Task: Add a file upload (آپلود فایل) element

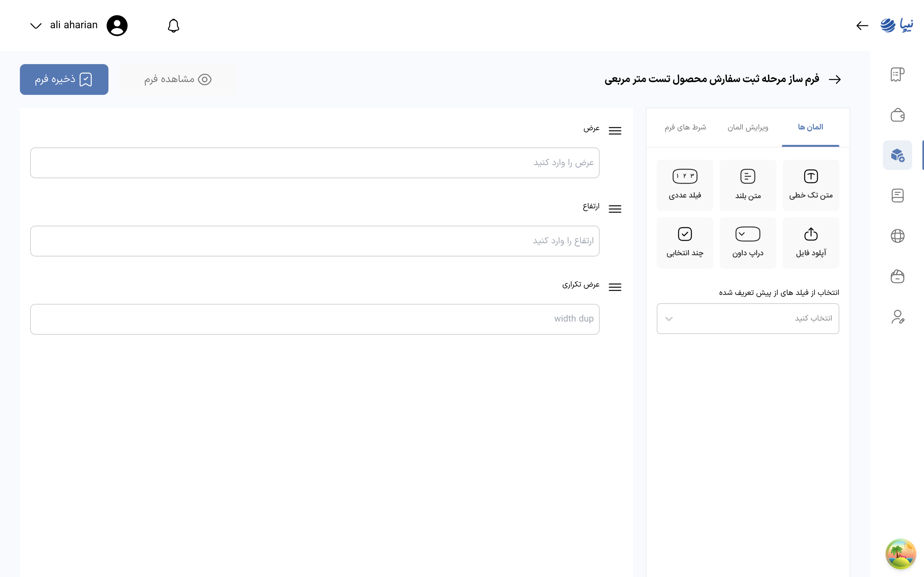Action: (x=811, y=243)
